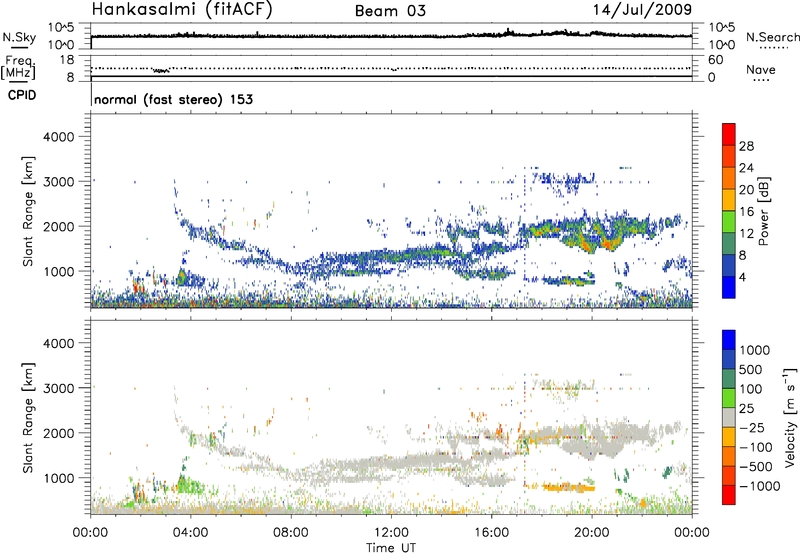Viewport: 800px width, 554px height.
Task: Click the solid line sample under N.Sky
Action: pos(19,47)
